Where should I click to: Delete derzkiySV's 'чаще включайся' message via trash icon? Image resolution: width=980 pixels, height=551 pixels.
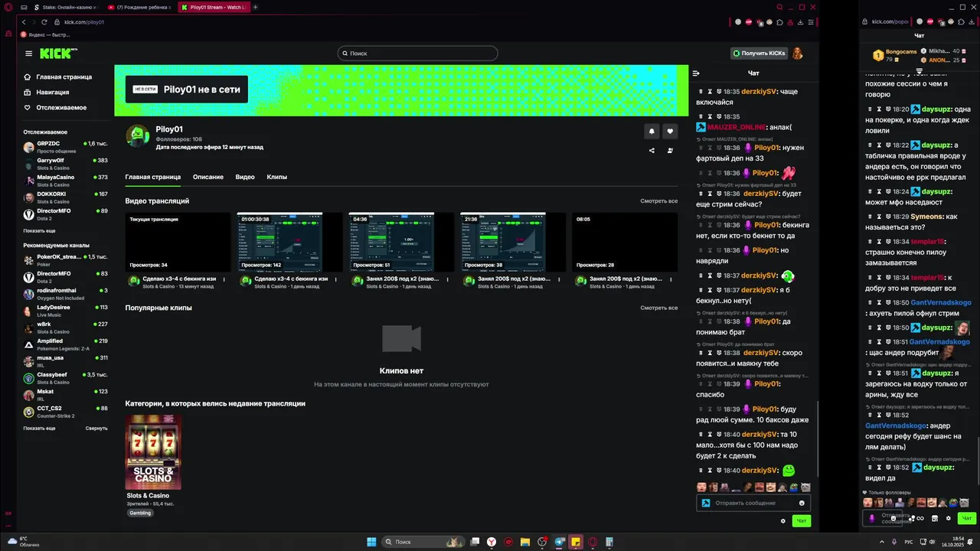tap(701, 92)
